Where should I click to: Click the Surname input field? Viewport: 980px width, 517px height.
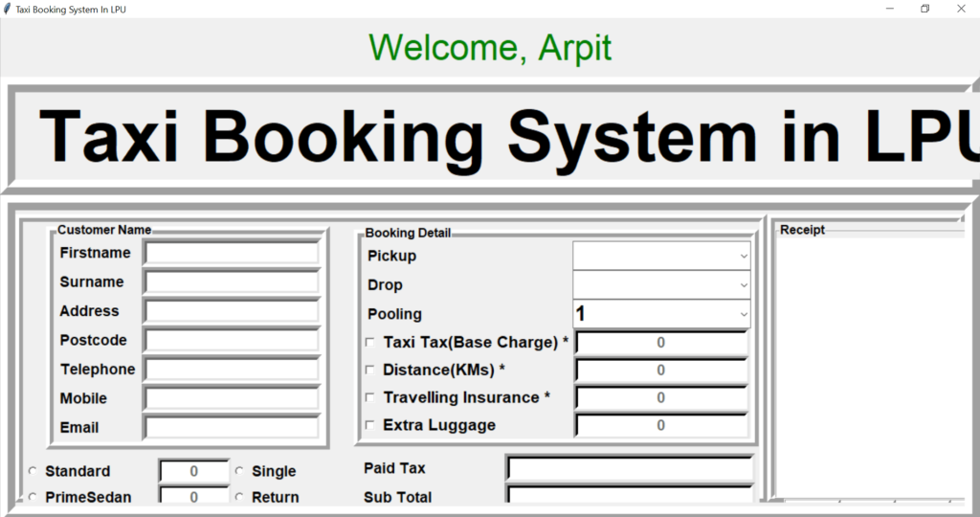(x=232, y=281)
